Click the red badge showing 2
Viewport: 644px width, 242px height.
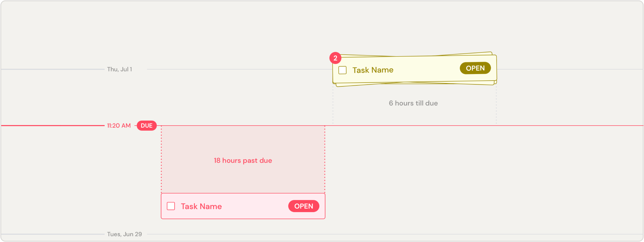click(x=335, y=58)
